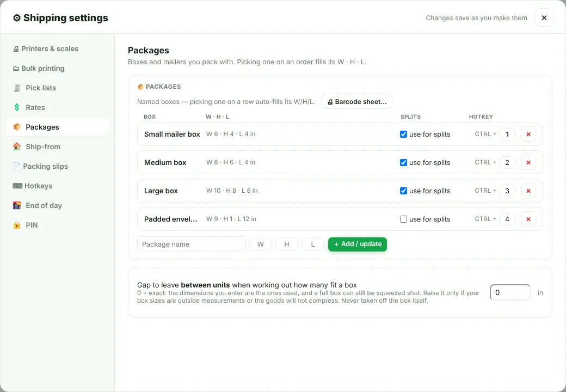Click the lock icon beside PIN
566x392 pixels.
[x=17, y=225]
